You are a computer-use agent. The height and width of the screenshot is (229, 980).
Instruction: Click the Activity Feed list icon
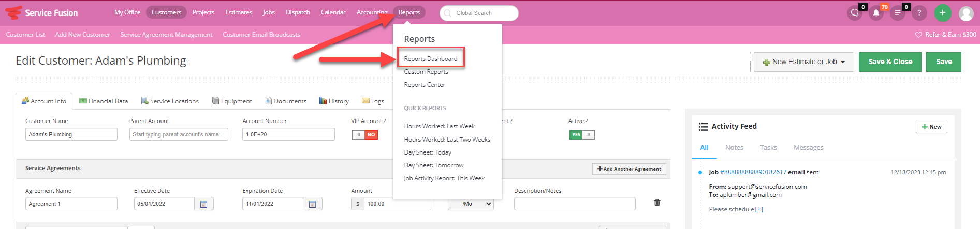point(703,126)
